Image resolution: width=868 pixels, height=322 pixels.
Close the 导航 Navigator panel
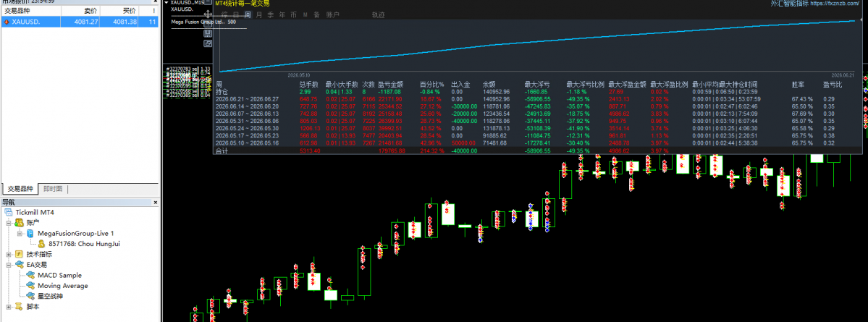(x=154, y=202)
